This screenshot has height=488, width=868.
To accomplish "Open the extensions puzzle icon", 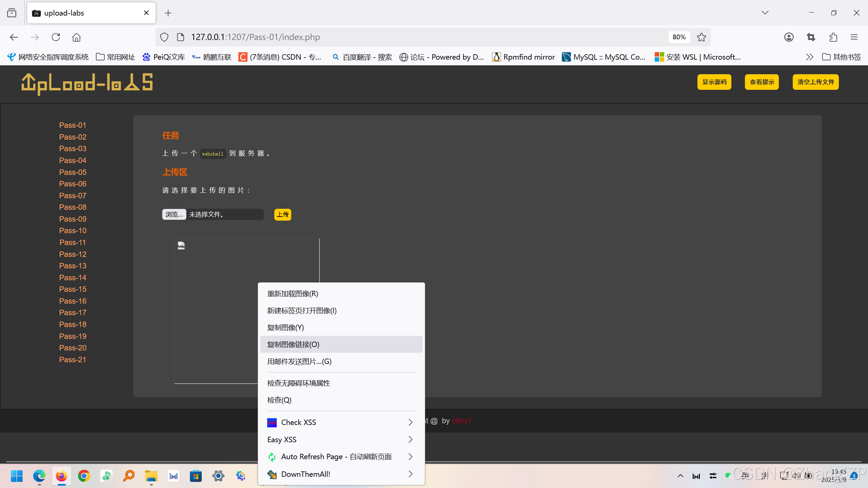I will (833, 37).
